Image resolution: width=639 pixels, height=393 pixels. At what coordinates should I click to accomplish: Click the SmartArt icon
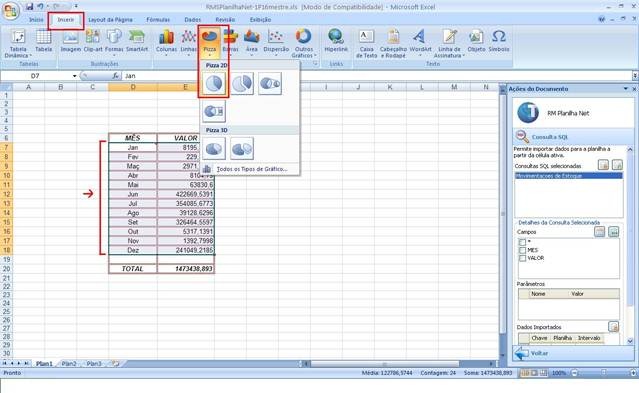137,41
